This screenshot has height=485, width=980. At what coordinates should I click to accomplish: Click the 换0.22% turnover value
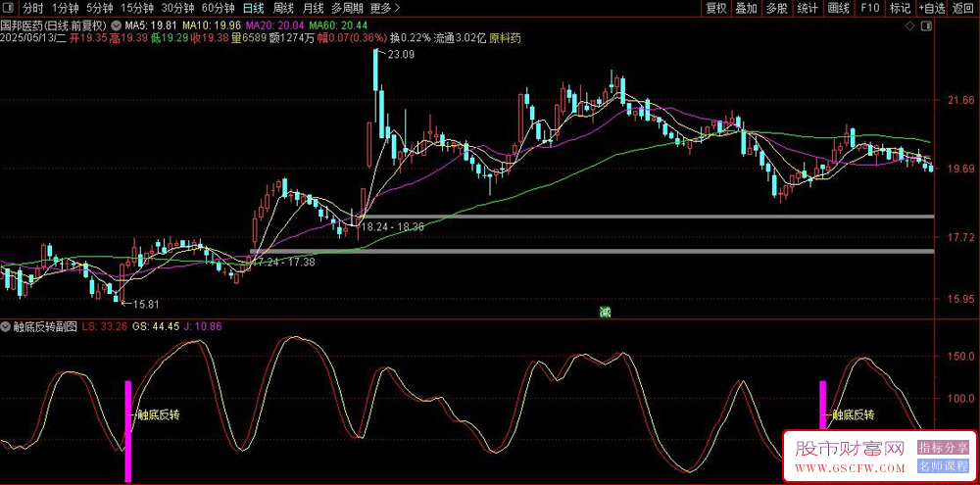(x=410, y=38)
